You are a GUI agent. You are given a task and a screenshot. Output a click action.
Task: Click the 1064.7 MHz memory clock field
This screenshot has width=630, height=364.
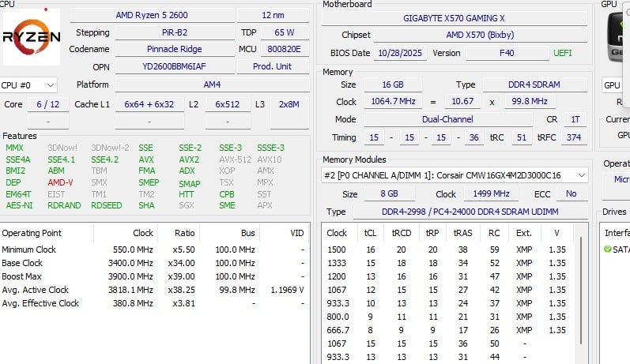click(394, 101)
